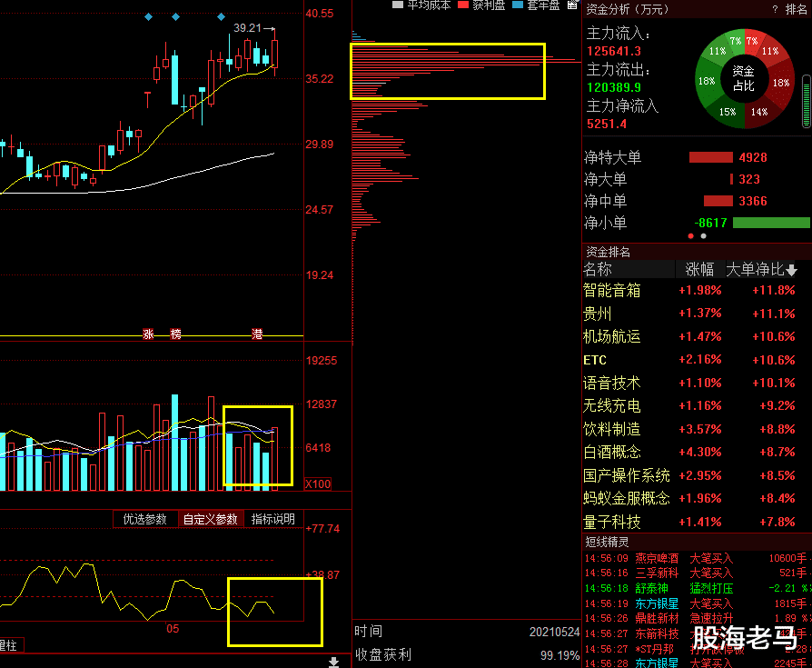Viewport: 812px width, 668px height.
Task: Click the 名称 column header
Action: coord(598,270)
